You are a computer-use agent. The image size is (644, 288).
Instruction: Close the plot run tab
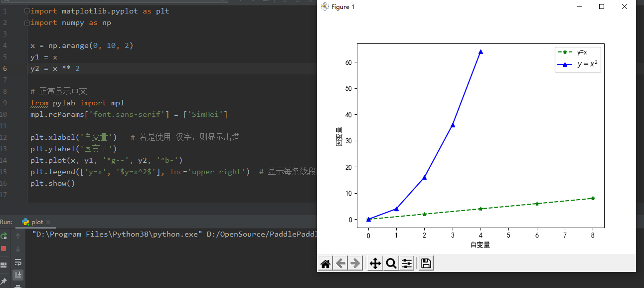(48, 222)
